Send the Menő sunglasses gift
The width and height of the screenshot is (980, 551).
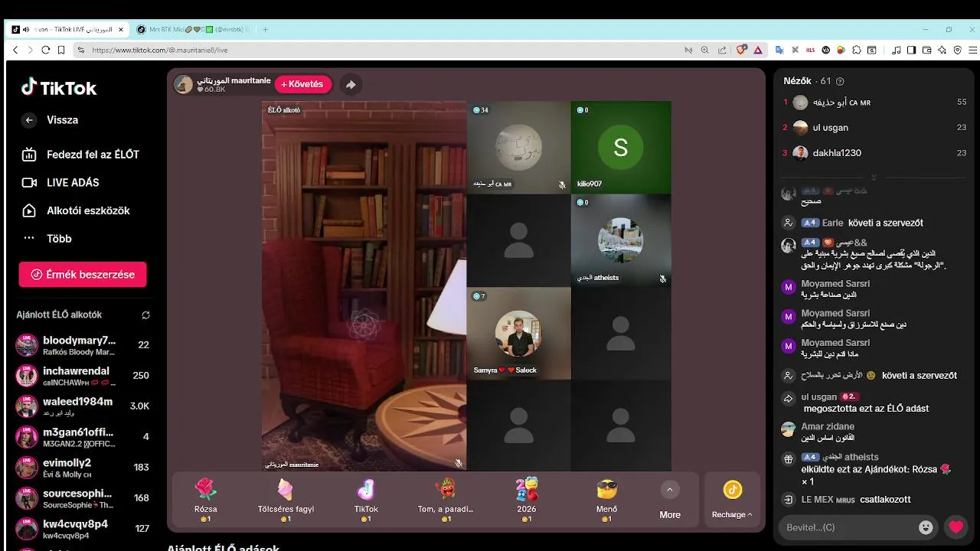[x=606, y=500]
